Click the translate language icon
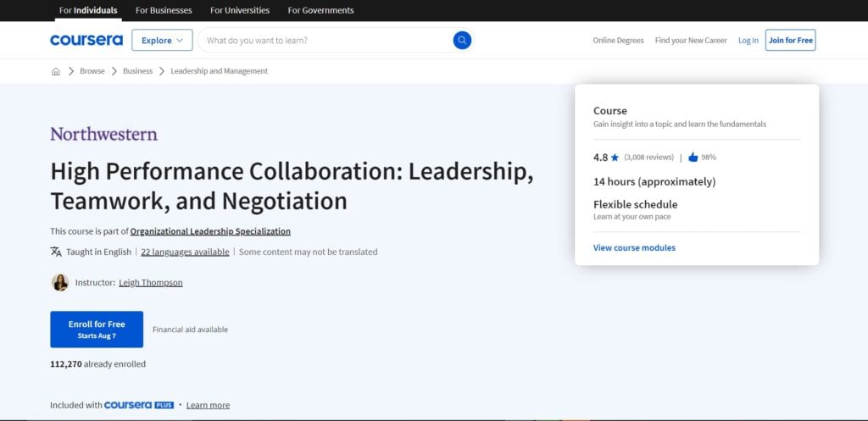868x421 pixels. (56, 252)
